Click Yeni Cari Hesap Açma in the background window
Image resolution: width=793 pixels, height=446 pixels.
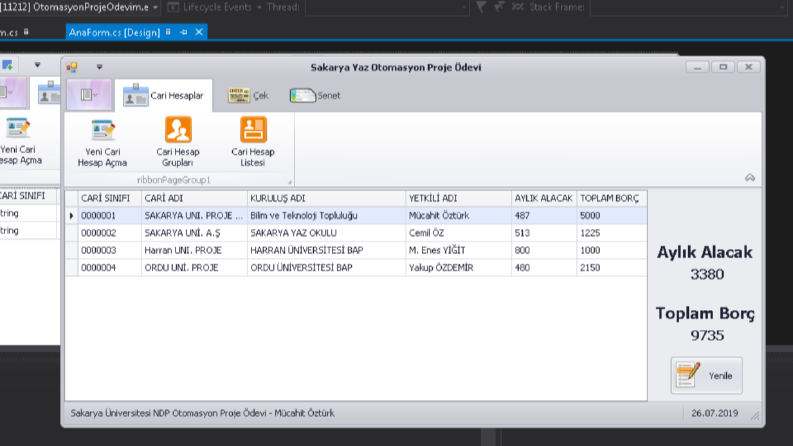[x=20, y=142]
